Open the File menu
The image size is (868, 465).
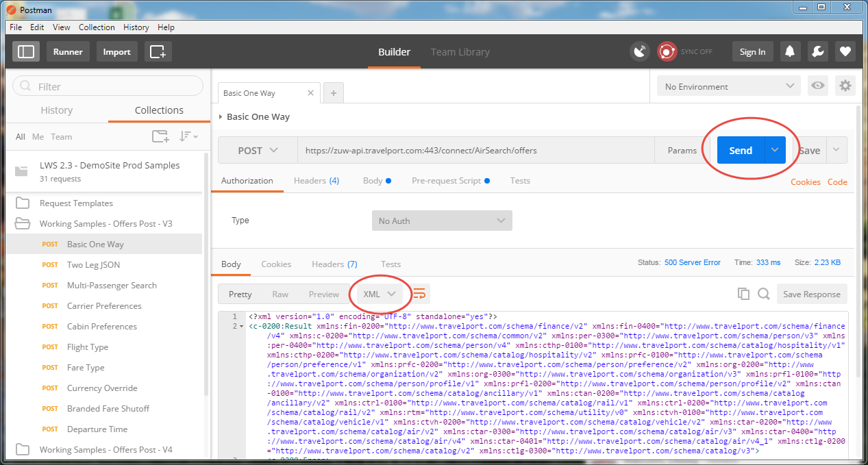[x=16, y=27]
